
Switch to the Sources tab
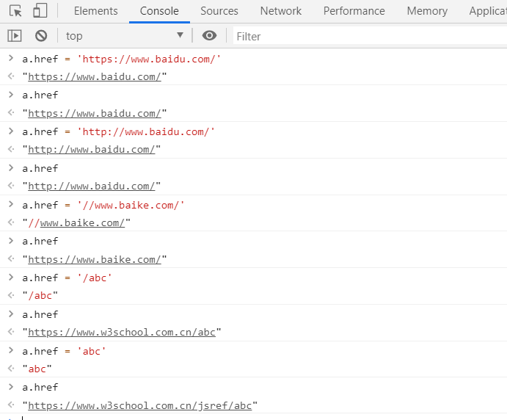[x=219, y=11]
